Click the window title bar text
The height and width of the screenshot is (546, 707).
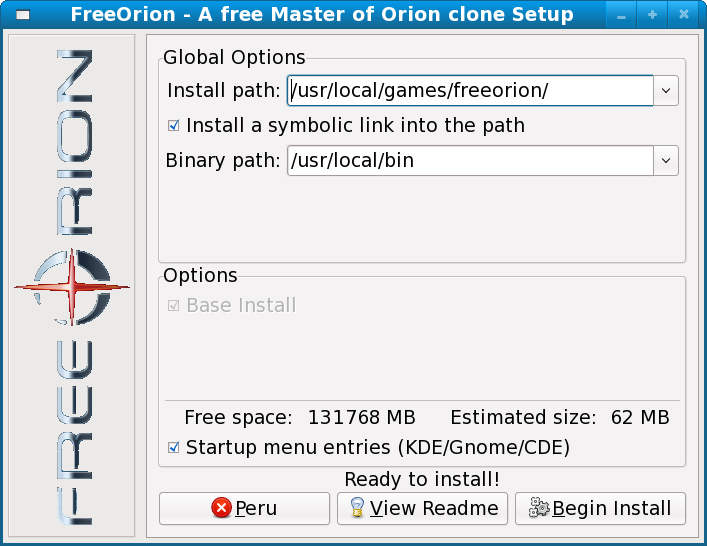coord(322,15)
